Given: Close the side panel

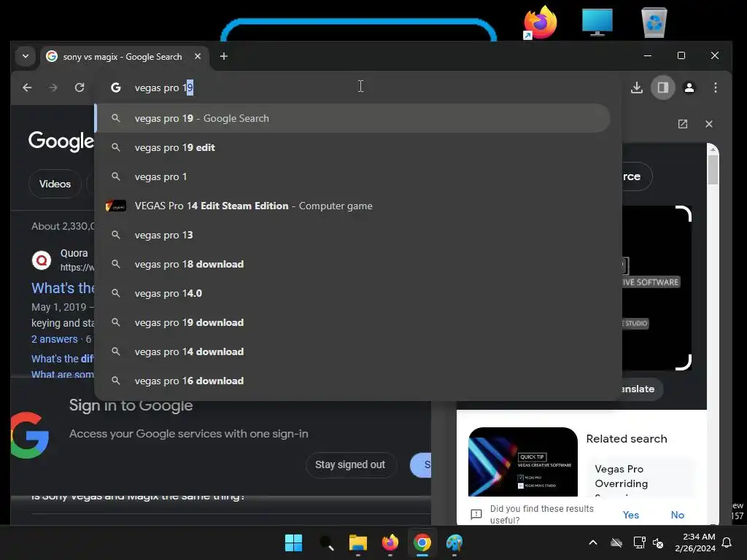Looking at the screenshot, I should coord(709,124).
